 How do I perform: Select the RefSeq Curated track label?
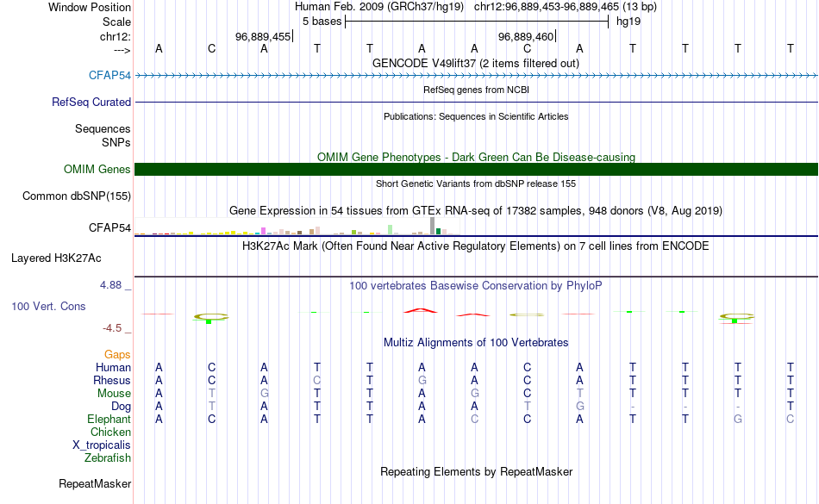click(91, 103)
